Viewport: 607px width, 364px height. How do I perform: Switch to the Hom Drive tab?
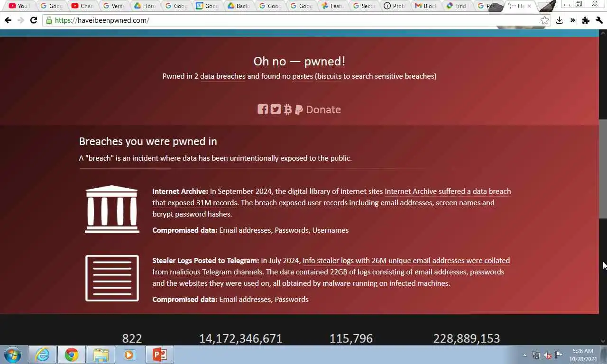145,6
